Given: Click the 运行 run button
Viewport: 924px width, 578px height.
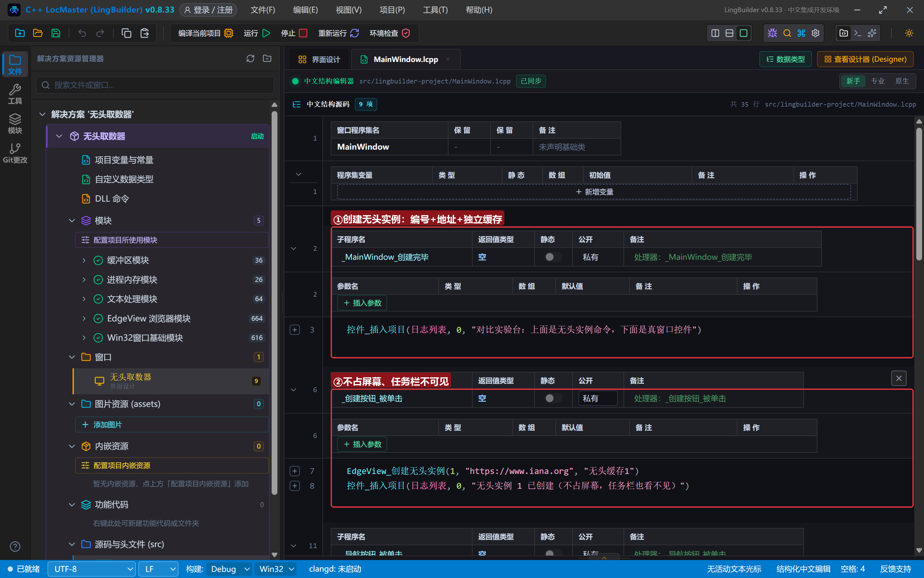Looking at the screenshot, I should coord(257,33).
